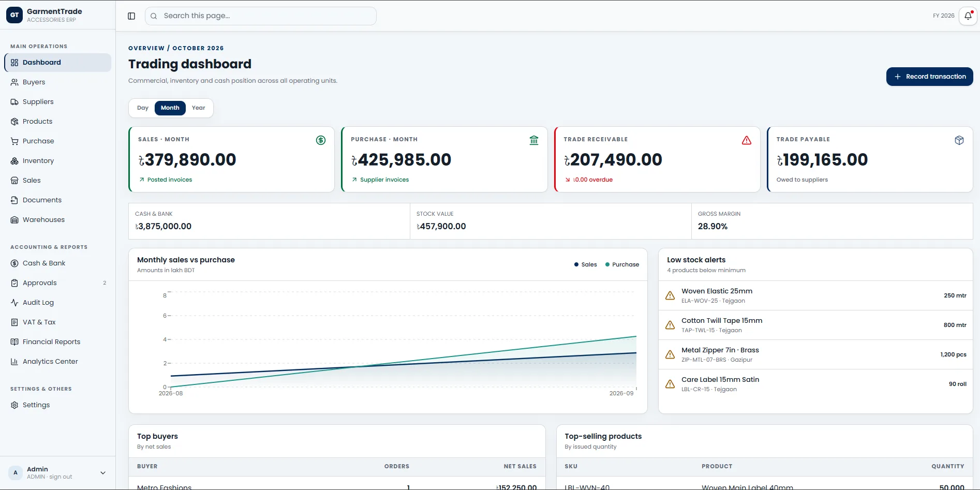Click the 800 mtr stock quantity
The image size is (980, 490).
(x=955, y=325)
